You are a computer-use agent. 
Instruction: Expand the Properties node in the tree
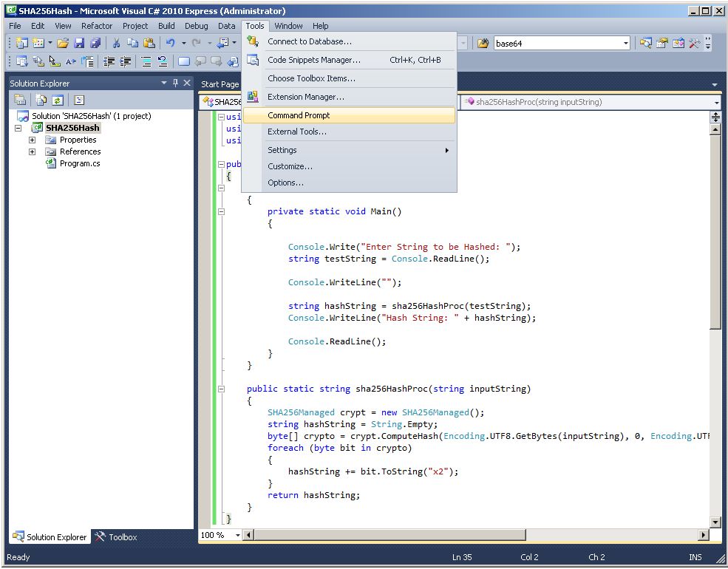32,140
